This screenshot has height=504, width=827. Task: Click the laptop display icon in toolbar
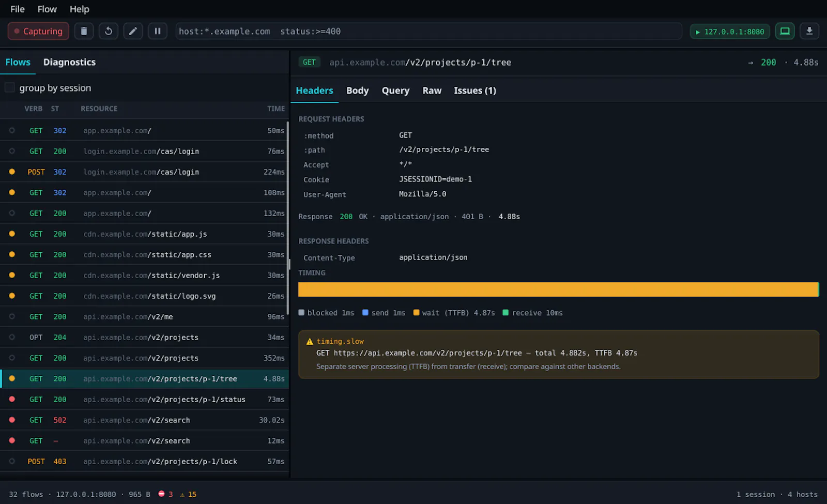[x=785, y=31]
